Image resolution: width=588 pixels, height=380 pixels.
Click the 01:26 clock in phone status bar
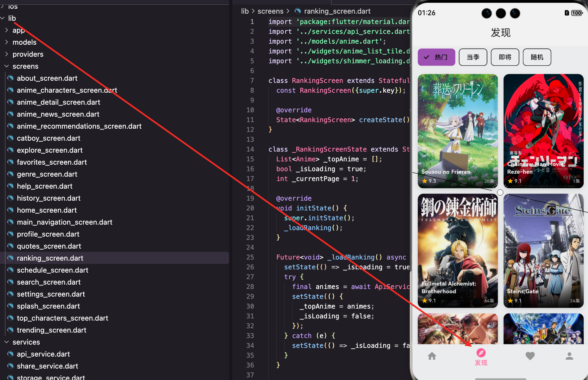tap(427, 13)
